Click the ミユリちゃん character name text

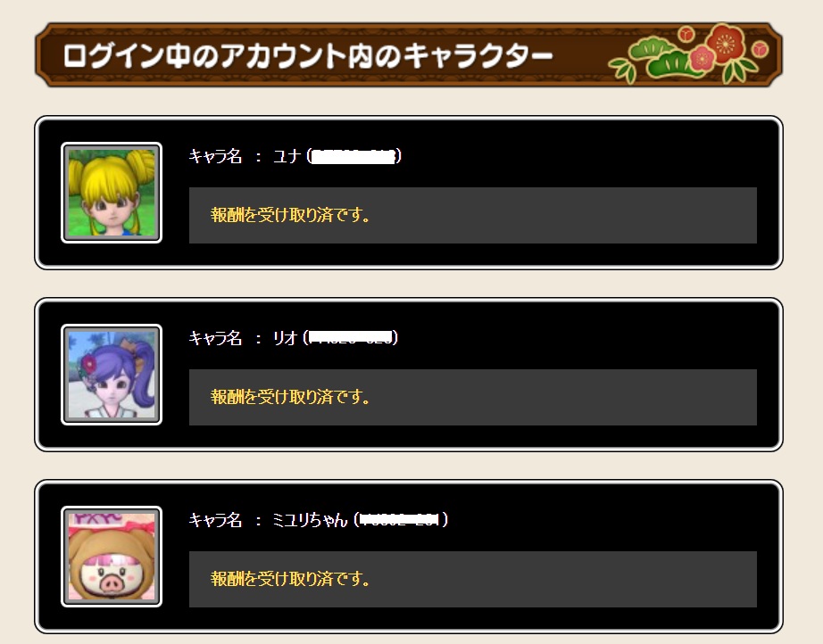(310, 520)
